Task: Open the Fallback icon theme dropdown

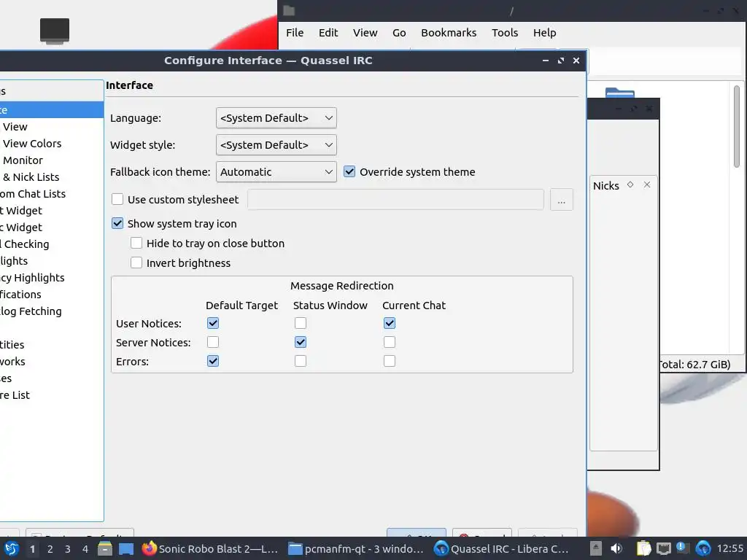Action: coord(276,172)
